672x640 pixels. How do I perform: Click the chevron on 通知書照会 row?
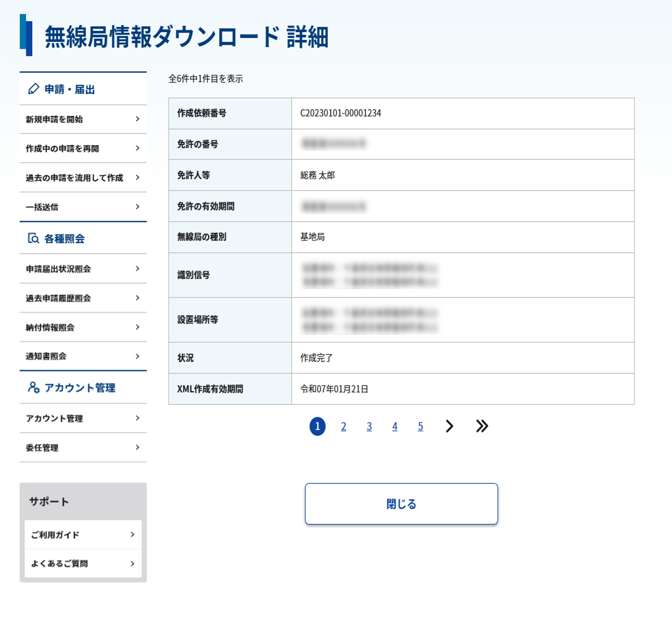point(137,356)
